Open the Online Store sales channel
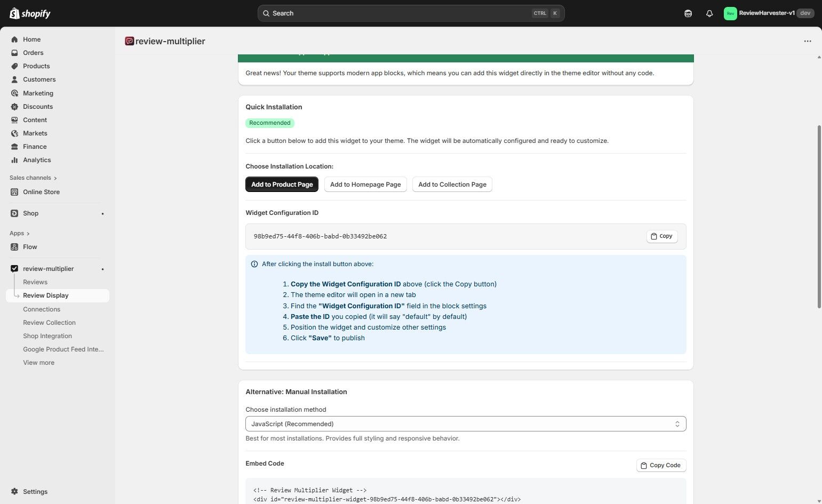Image resolution: width=822 pixels, height=504 pixels. 41,191
